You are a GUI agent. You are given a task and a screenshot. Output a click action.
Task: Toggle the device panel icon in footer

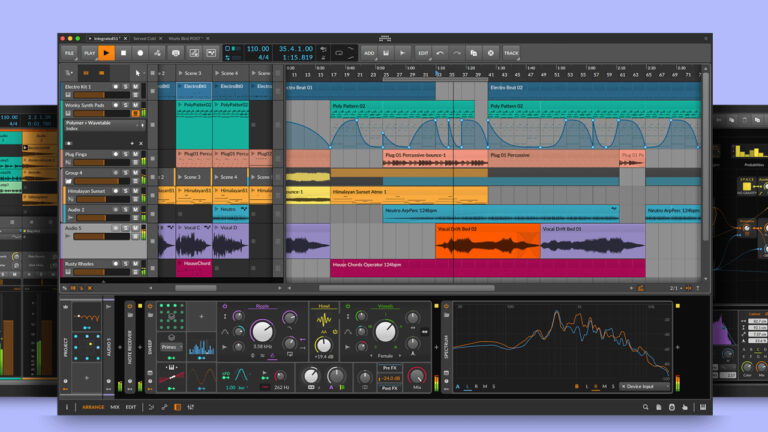click(x=177, y=407)
